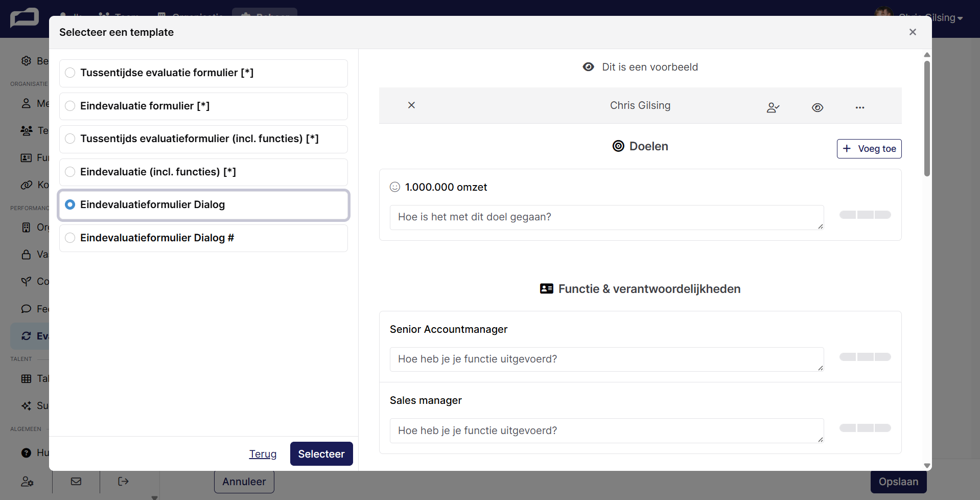Click the 'Chris Gilsing' name in preview header
980x500 pixels.
(640, 105)
